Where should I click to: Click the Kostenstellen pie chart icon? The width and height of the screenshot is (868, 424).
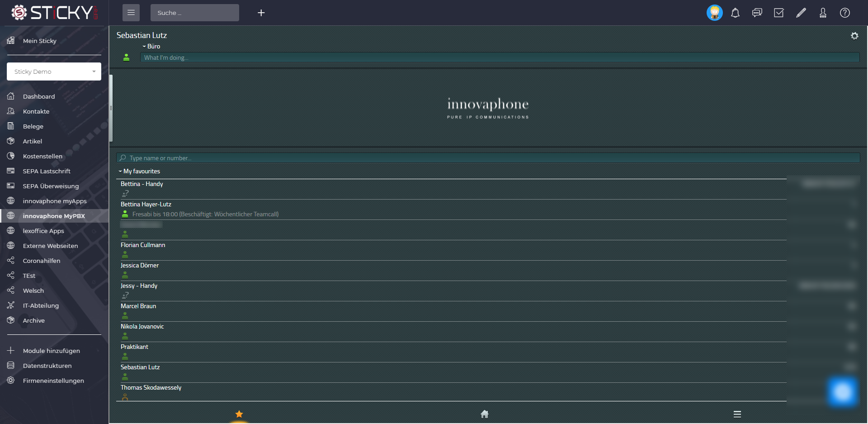tap(11, 156)
